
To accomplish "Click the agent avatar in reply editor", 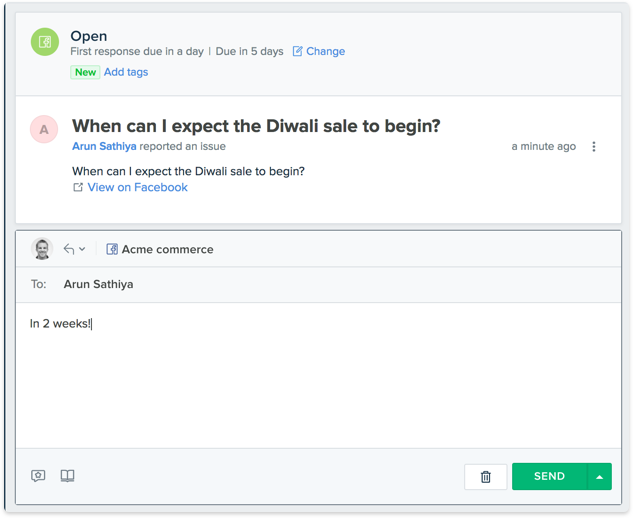I will pyautogui.click(x=42, y=249).
